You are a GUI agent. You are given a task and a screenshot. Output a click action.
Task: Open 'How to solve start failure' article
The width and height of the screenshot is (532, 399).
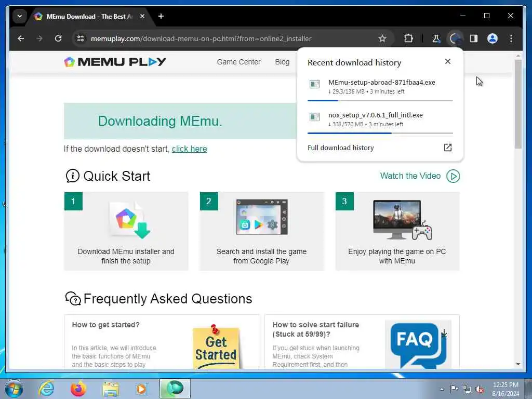[x=315, y=329]
